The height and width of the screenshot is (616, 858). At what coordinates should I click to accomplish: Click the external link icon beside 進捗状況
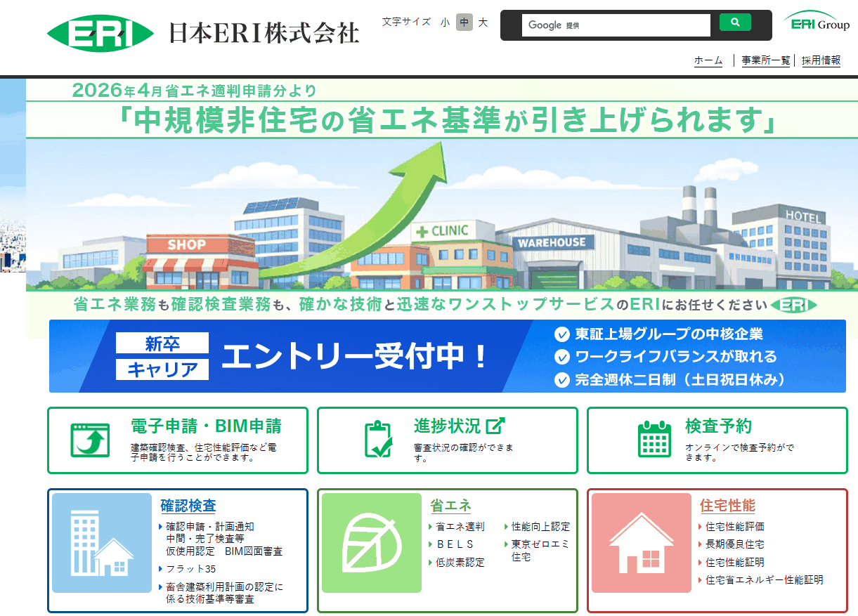click(x=496, y=426)
